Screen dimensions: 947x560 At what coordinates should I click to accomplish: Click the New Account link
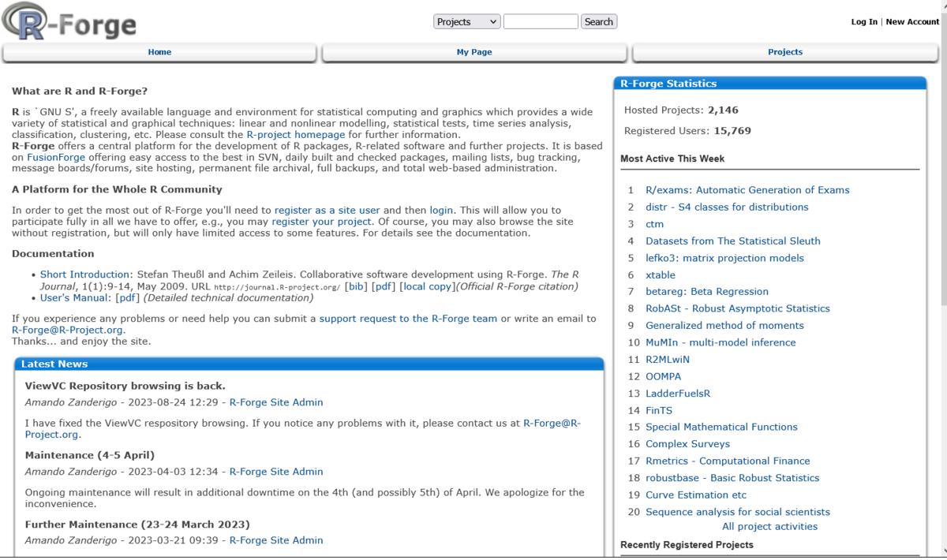point(912,22)
